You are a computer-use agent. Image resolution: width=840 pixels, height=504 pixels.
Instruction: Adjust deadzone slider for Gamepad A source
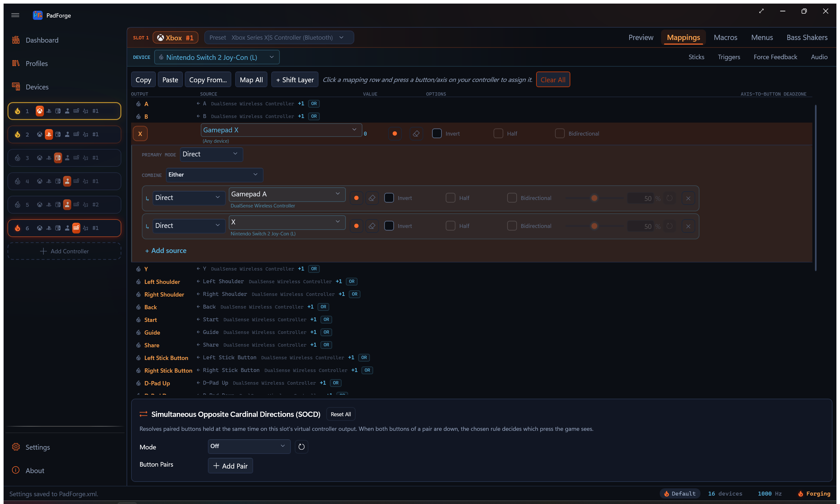(x=595, y=198)
